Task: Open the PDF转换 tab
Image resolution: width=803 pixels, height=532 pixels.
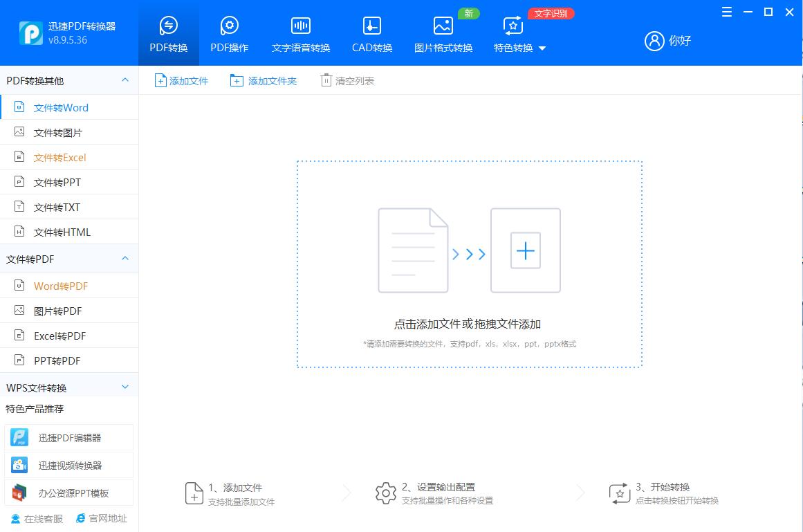Action: click(x=169, y=34)
